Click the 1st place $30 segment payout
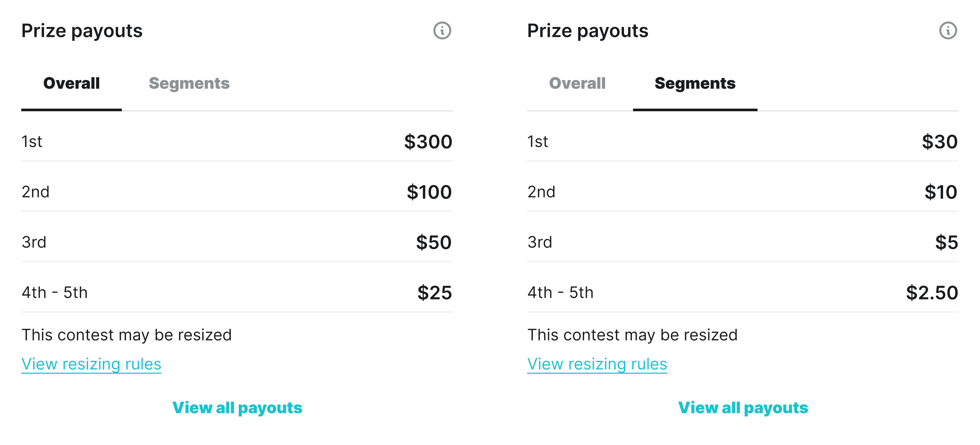The height and width of the screenshot is (445, 980). tap(743, 141)
